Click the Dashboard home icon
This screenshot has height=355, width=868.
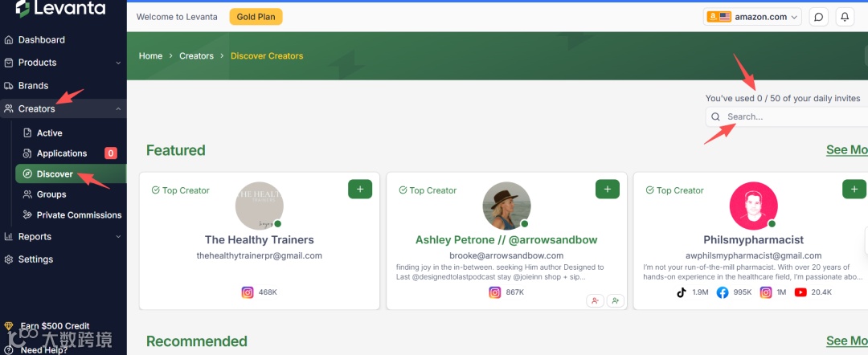coord(8,40)
